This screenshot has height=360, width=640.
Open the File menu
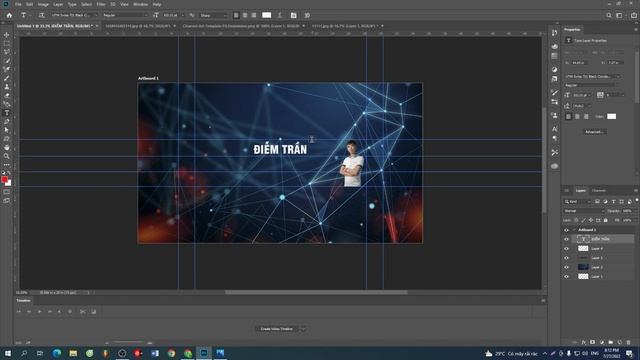18,4
